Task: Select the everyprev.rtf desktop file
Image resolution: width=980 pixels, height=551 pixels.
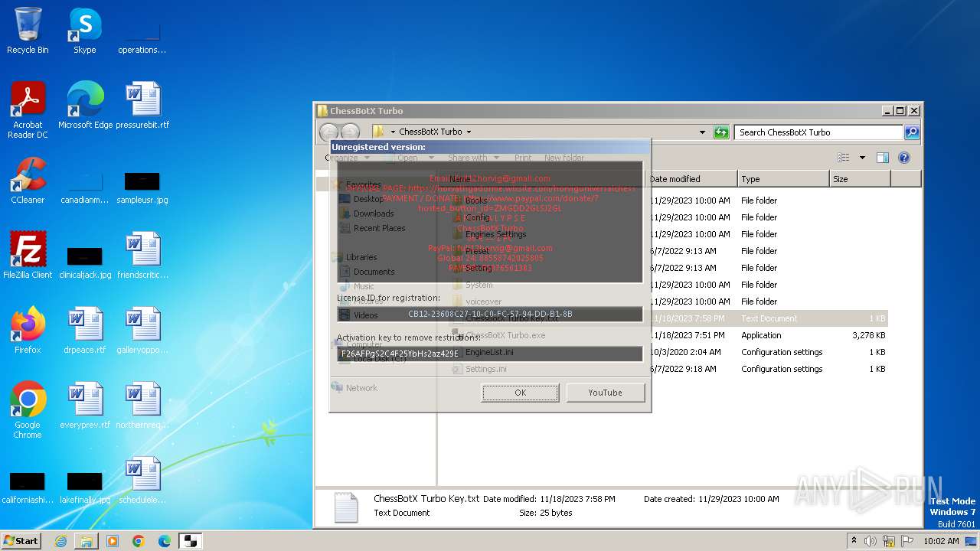Action: tap(85, 405)
